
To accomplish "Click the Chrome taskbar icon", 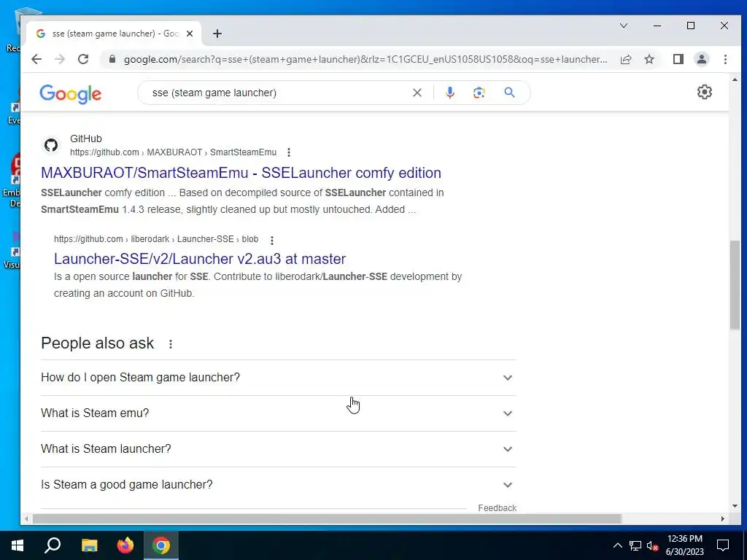I will [x=161, y=545].
